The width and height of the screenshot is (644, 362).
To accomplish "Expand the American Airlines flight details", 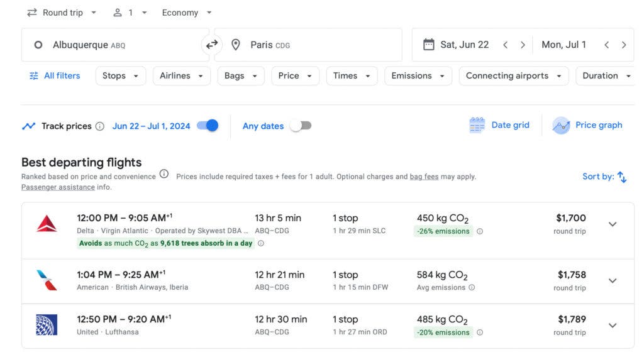I will 612,280.
